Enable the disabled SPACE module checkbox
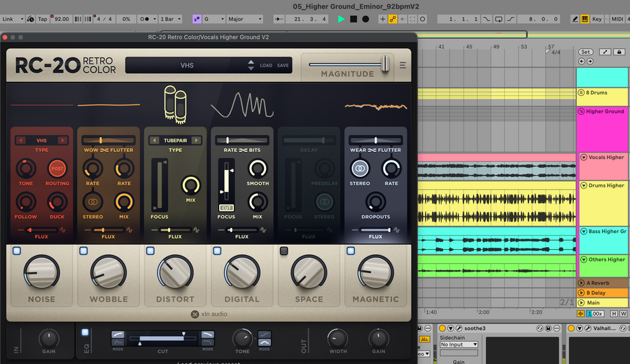The height and width of the screenshot is (364, 630). (x=283, y=251)
